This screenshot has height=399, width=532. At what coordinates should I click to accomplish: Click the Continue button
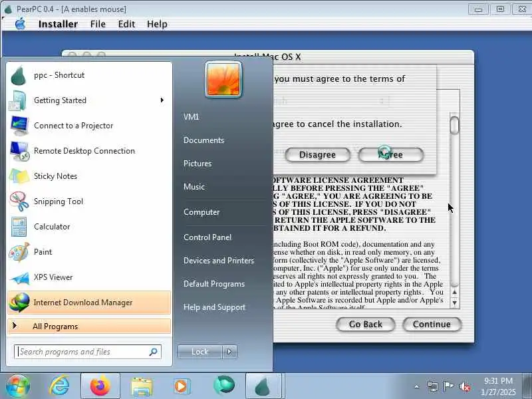(x=432, y=325)
